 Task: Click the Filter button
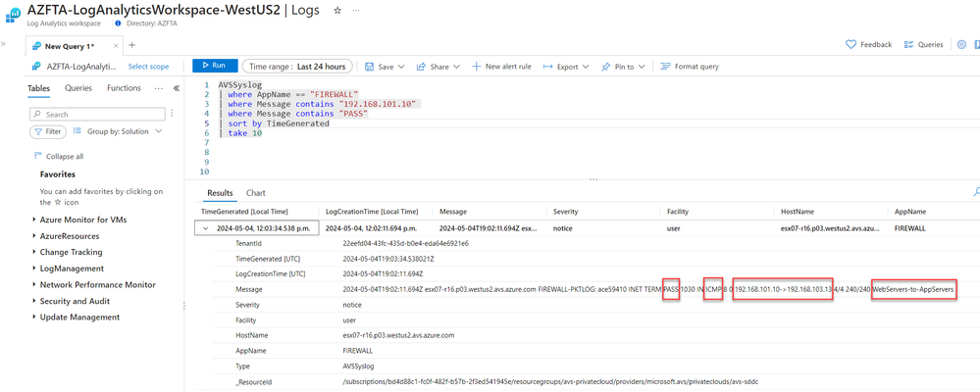click(x=48, y=131)
